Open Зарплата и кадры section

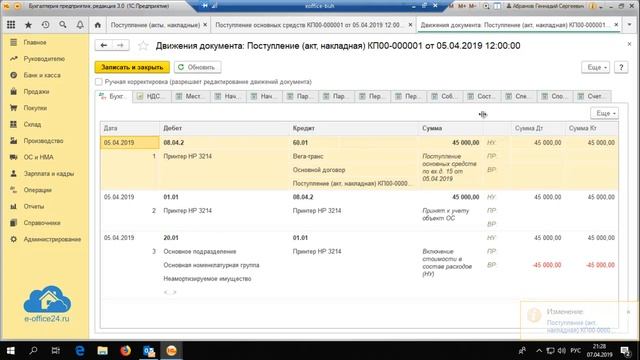pyautogui.click(x=49, y=173)
